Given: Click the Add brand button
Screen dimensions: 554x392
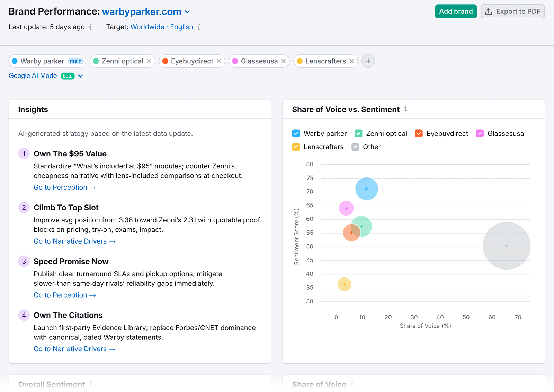Looking at the screenshot, I should pyautogui.click(x=456, y=11).
